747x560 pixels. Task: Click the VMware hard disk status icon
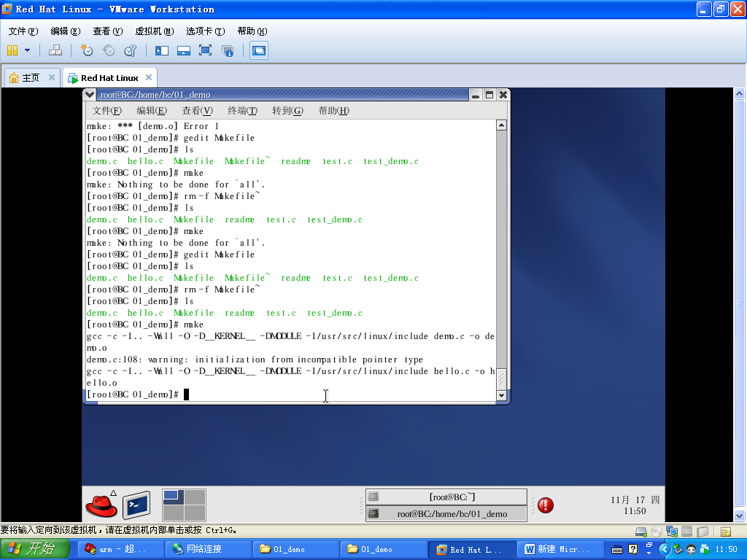click(x=641, y=532)
